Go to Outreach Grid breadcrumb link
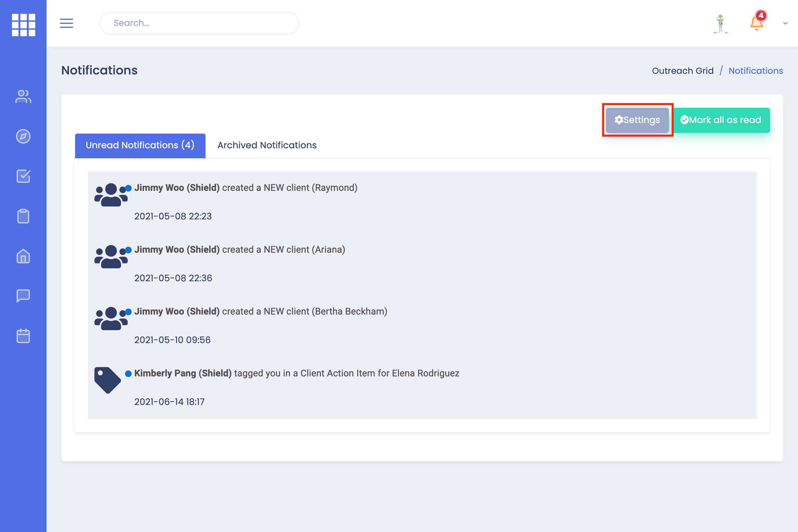This screenshot has height=532, width=798. [x=682, y=70]
